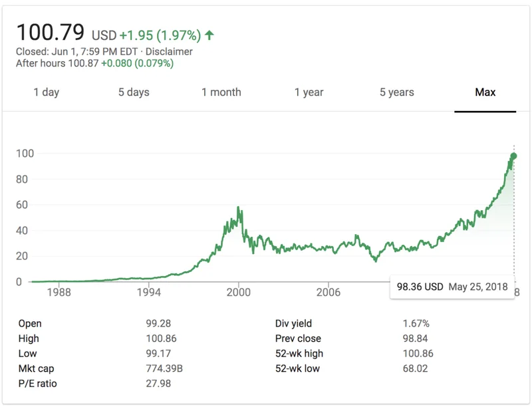Click the Prev close value 98.84
532x407 pixels.
[416, 339]
